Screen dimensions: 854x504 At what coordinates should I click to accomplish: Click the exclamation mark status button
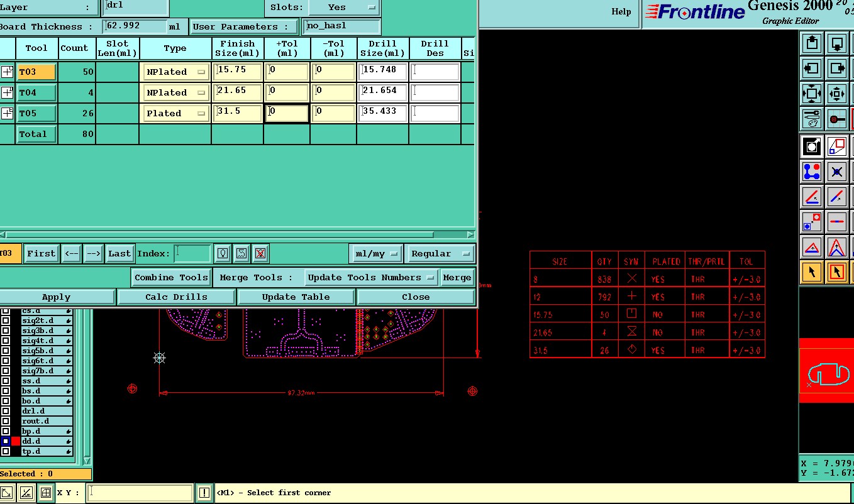pos(204,493)
